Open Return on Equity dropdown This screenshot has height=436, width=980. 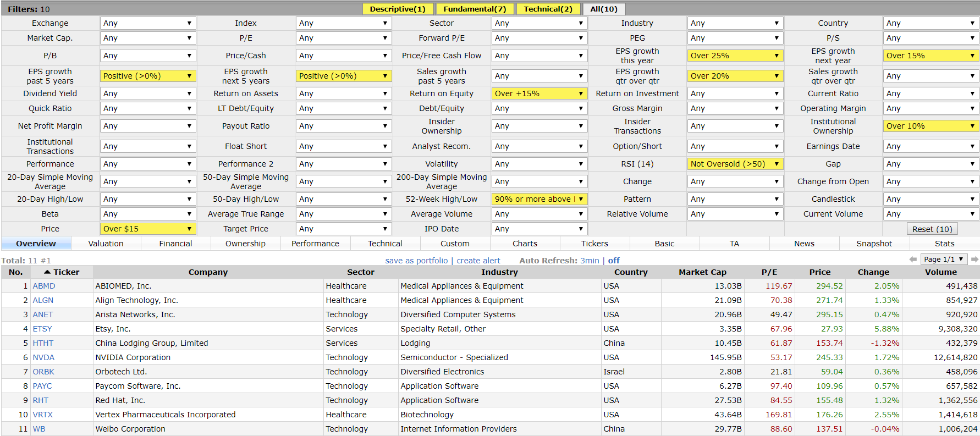(539, 93)
